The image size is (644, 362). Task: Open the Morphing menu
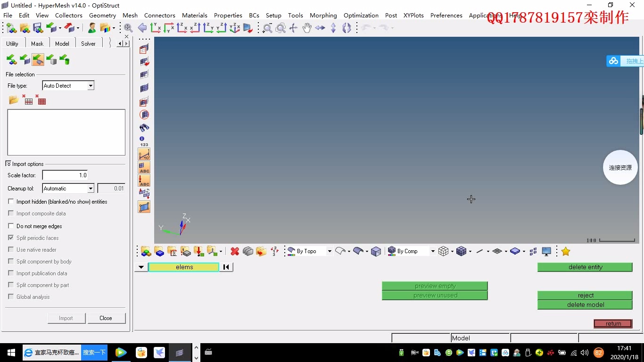pyautogui.click(x=323, y=15)
